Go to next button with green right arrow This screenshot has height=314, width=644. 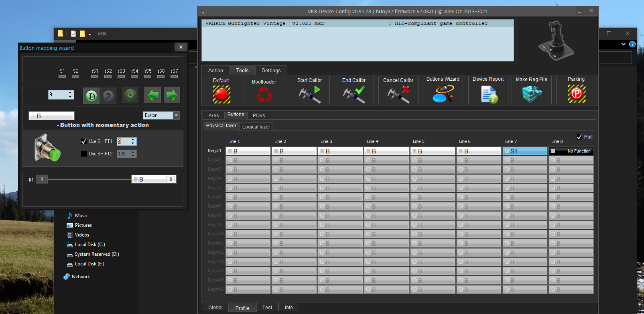click(x=172, y=95)
